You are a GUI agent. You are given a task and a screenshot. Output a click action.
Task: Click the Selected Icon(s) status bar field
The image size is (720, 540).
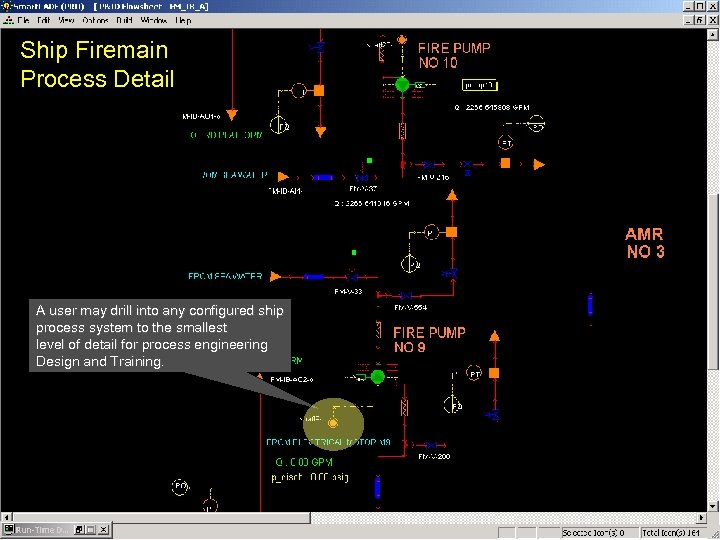(599, 533)
